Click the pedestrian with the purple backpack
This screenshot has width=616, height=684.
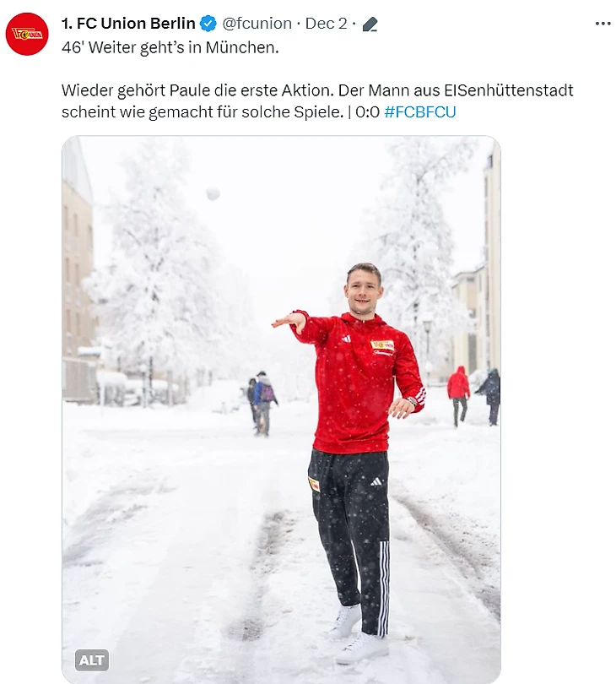265,403
